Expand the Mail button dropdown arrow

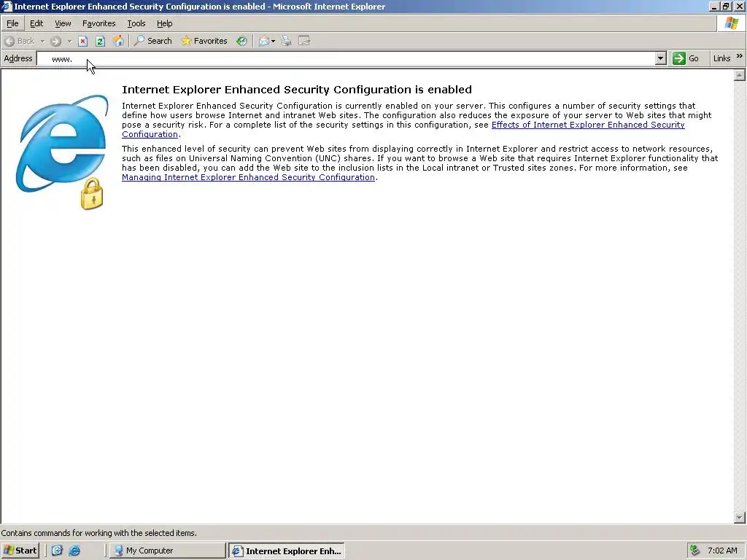(x=273, y=42)
